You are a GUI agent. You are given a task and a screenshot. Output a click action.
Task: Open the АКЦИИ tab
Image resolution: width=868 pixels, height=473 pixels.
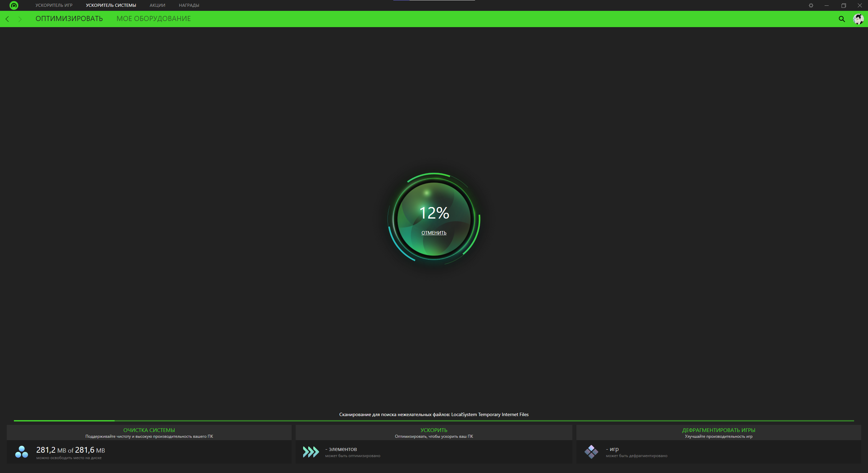[157, 5]
